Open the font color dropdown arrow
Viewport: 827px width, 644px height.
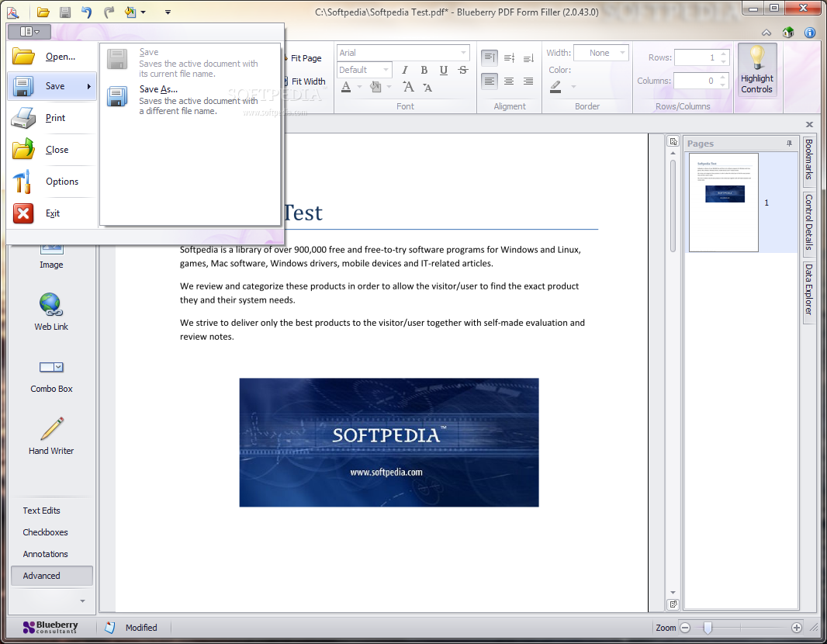point(360,86)
